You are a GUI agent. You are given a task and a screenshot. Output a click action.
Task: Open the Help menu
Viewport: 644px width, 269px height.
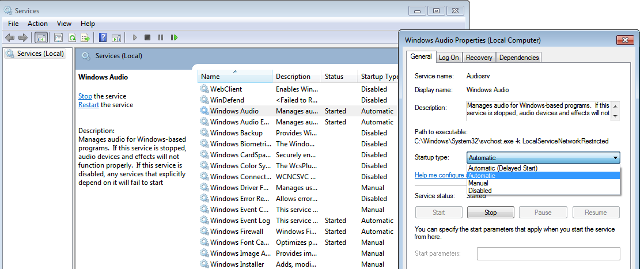pos(88,24)
